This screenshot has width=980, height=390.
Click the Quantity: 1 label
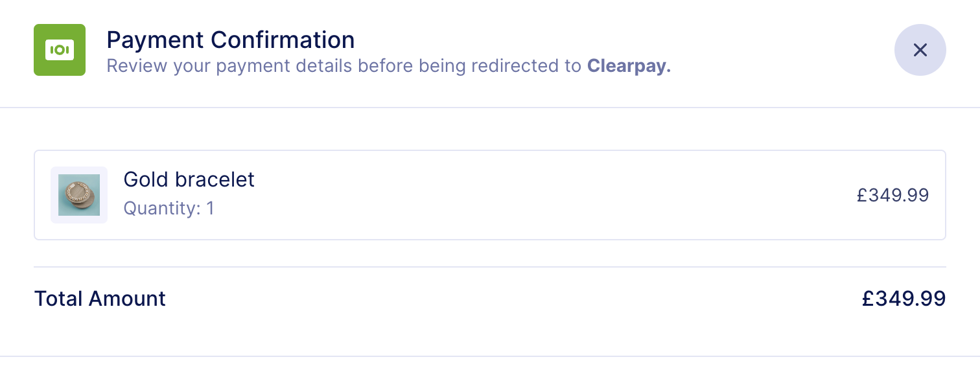[169, 209]
